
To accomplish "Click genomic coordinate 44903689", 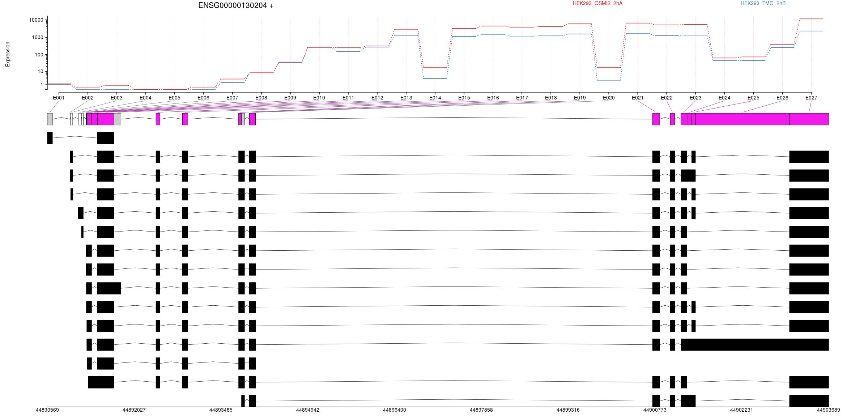I will [829, 410].
